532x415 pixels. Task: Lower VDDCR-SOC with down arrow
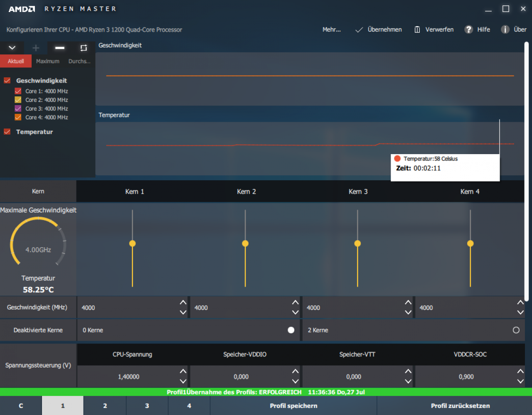tap(520, 381)
